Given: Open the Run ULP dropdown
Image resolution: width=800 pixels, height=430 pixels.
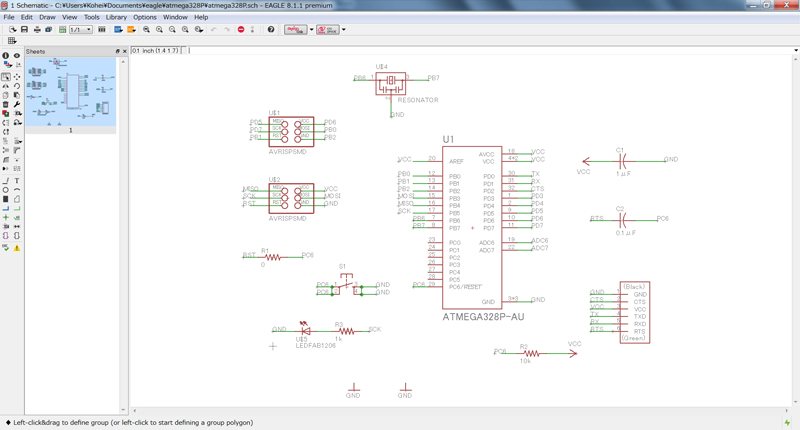Looking at the screenshot, I should (131, 30).
